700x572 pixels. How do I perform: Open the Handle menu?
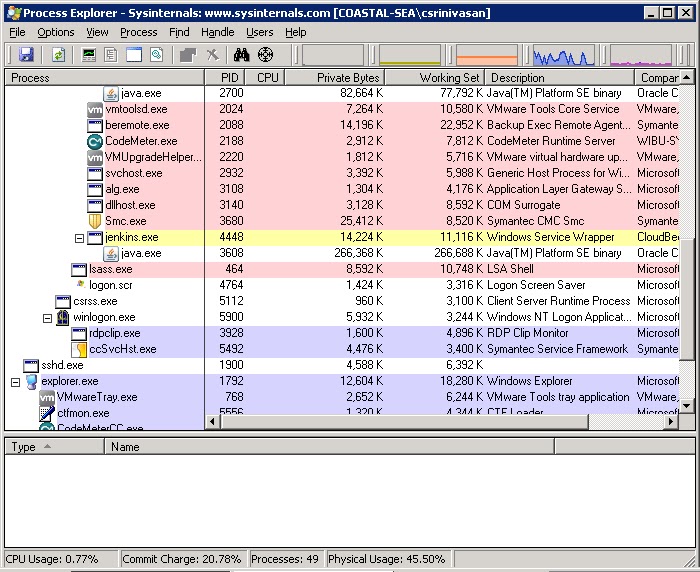(x=217, y=32)
